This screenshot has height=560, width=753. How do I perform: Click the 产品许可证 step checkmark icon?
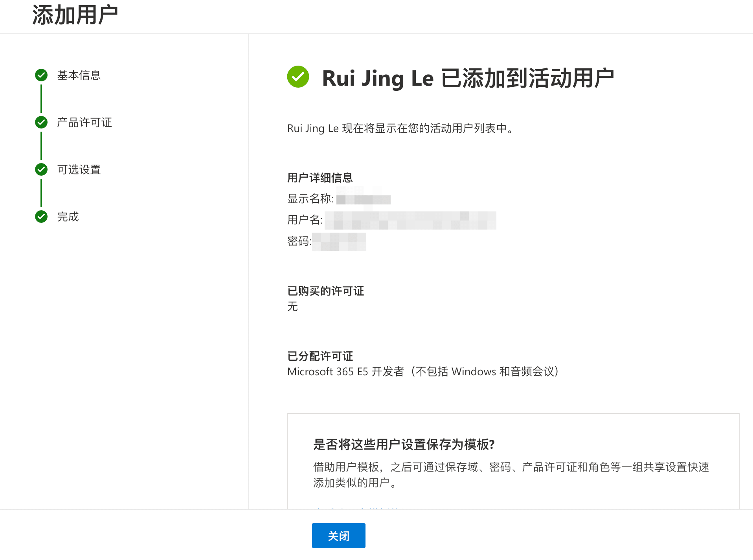41,122
